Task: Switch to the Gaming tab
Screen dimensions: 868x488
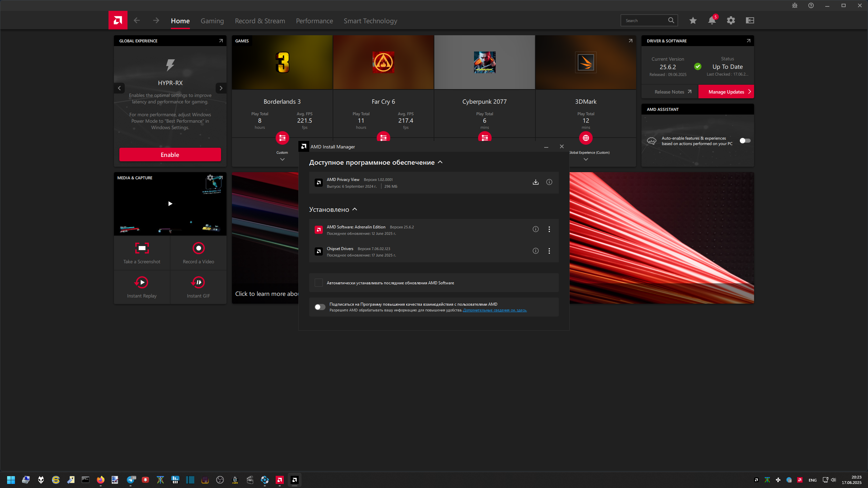Action: tap(212, 21)
